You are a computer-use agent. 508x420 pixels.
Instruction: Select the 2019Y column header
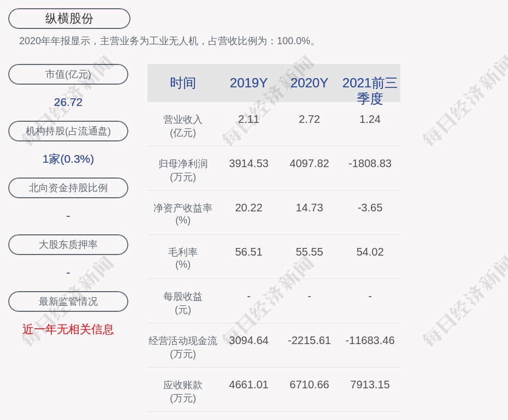249,83
